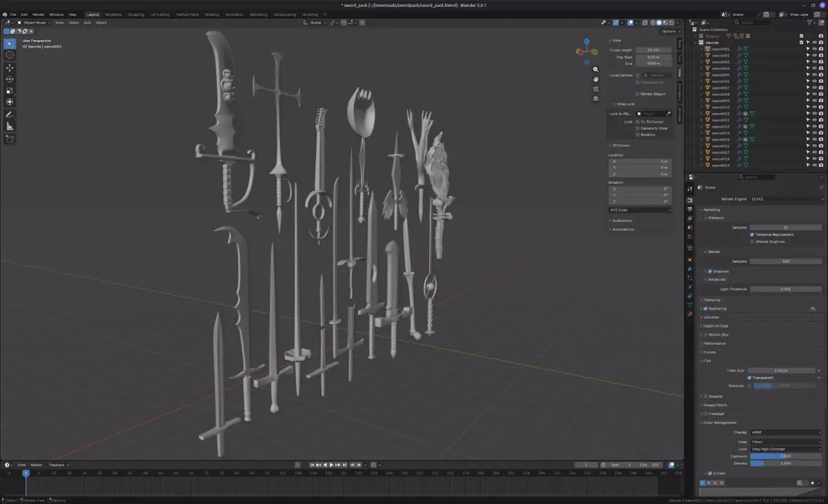Open the File menu
The height and width of the screenshot is (504, 828).
pyautogui.click(x=13, y=14)
